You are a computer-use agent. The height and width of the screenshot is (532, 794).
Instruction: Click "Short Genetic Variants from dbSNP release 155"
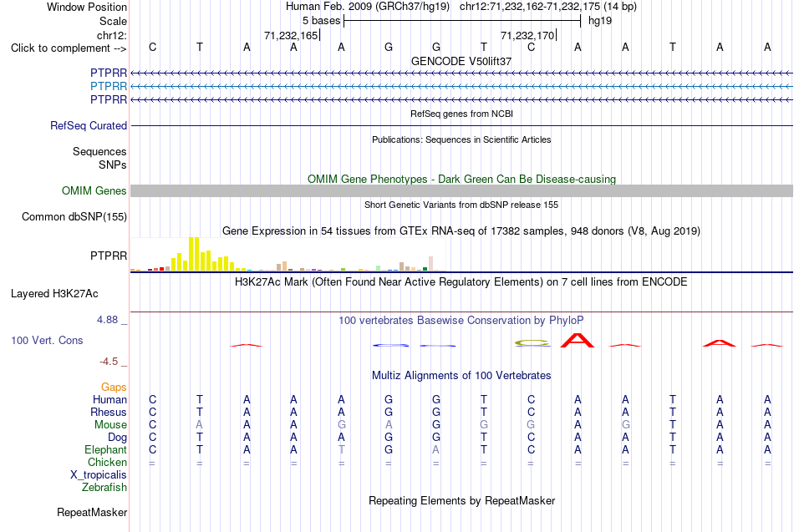coord(461,205)
